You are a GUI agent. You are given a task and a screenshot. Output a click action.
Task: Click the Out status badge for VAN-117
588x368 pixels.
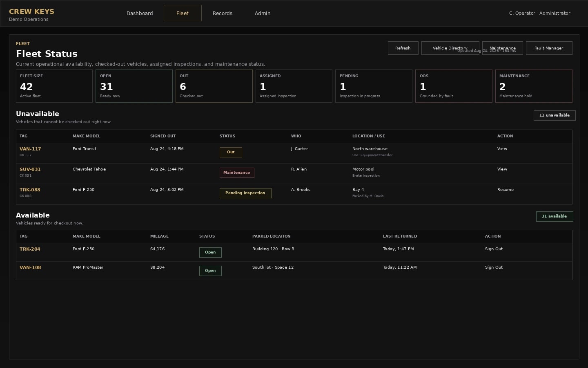coord(231,152)
